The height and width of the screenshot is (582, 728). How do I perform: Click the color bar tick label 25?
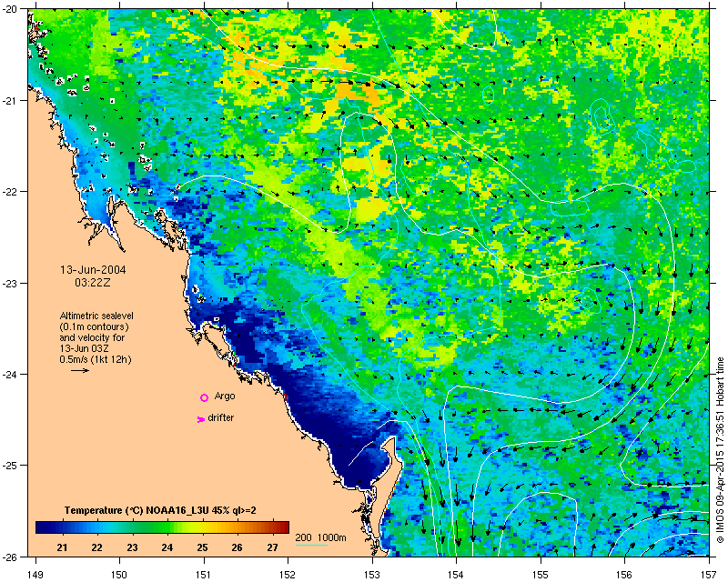[x=202, y=547]
